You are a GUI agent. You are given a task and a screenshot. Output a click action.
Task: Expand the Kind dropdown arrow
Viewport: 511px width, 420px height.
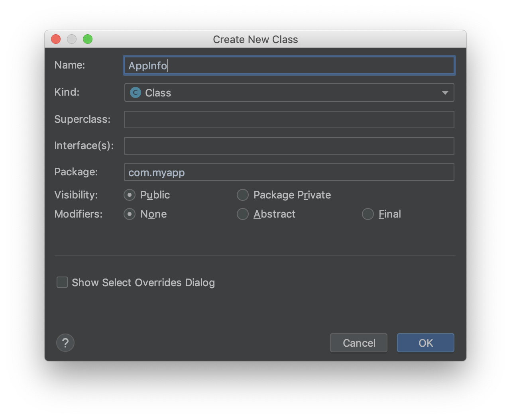(x=445, y=93)
